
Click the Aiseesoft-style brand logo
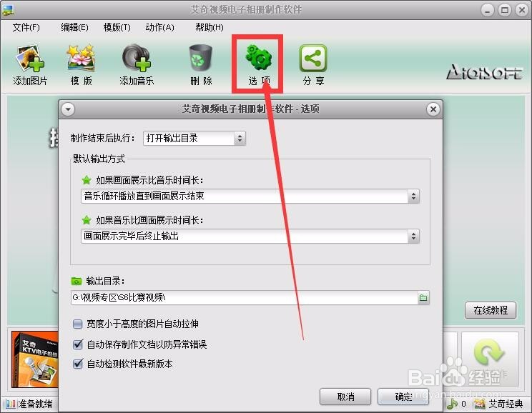[484, 72]
